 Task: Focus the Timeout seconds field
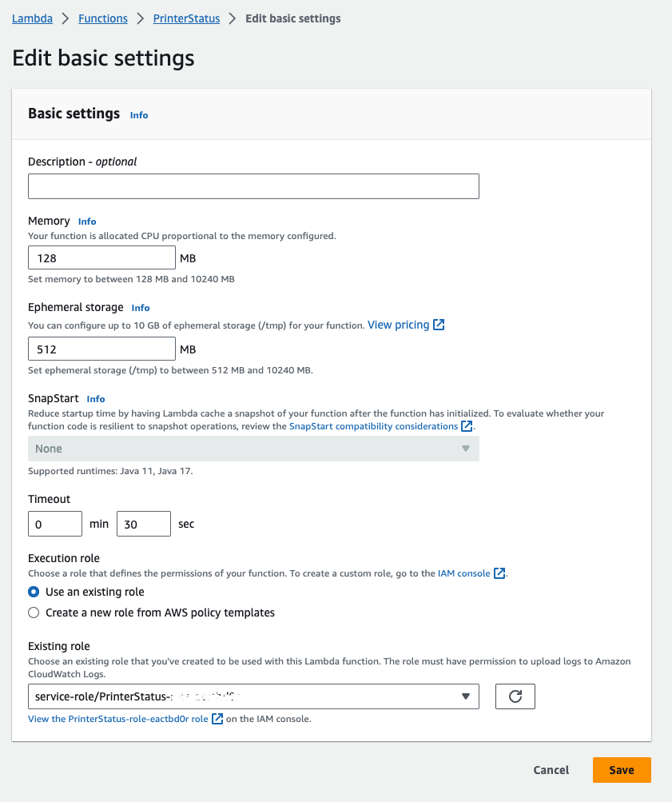click(x=144, y=524)
